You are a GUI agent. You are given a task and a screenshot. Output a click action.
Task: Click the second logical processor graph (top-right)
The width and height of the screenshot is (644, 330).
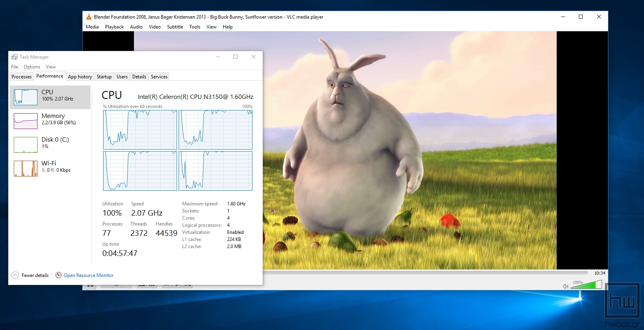click(215, 130)
